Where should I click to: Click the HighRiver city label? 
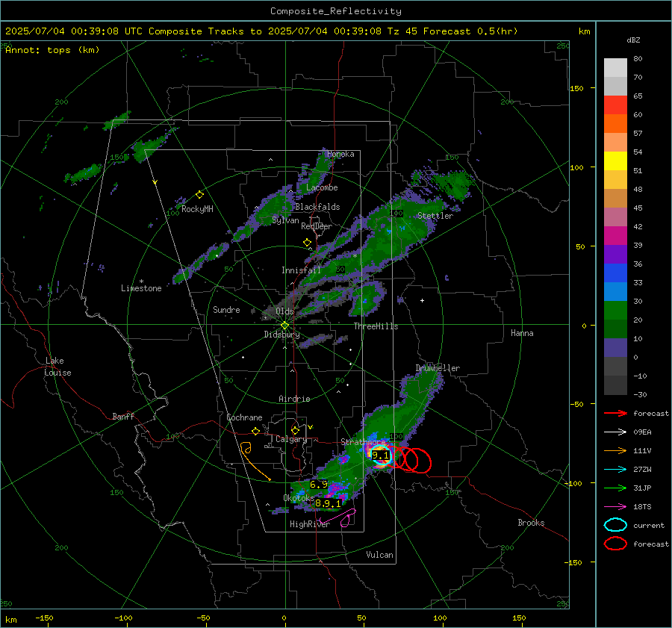[x=310, y=524]
